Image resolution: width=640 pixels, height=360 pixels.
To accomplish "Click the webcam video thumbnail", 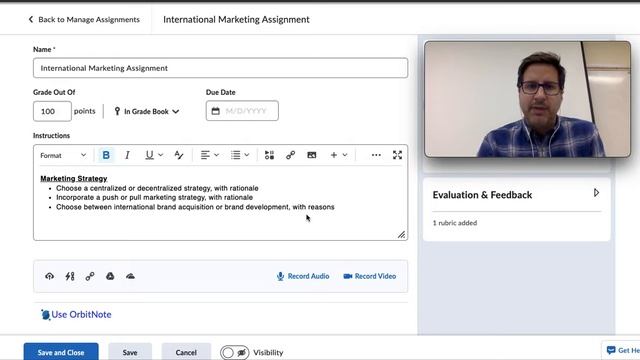I will coord(527,99).
